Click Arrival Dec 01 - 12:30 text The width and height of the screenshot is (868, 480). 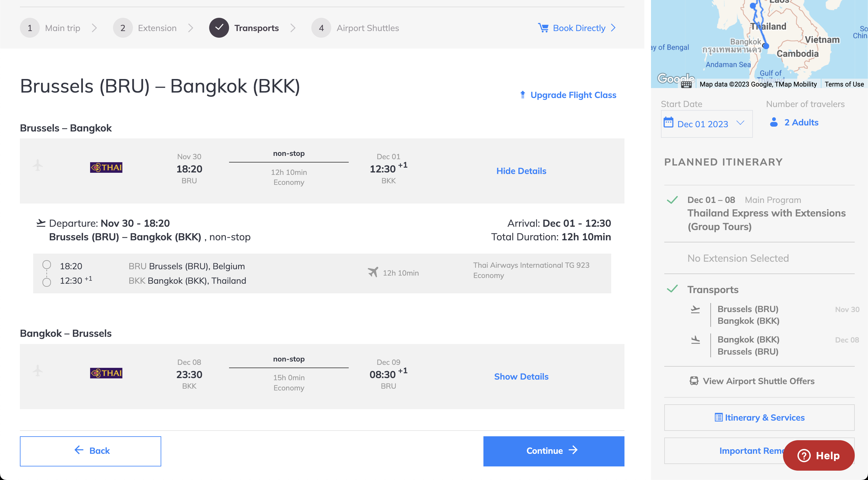point(559,223)
